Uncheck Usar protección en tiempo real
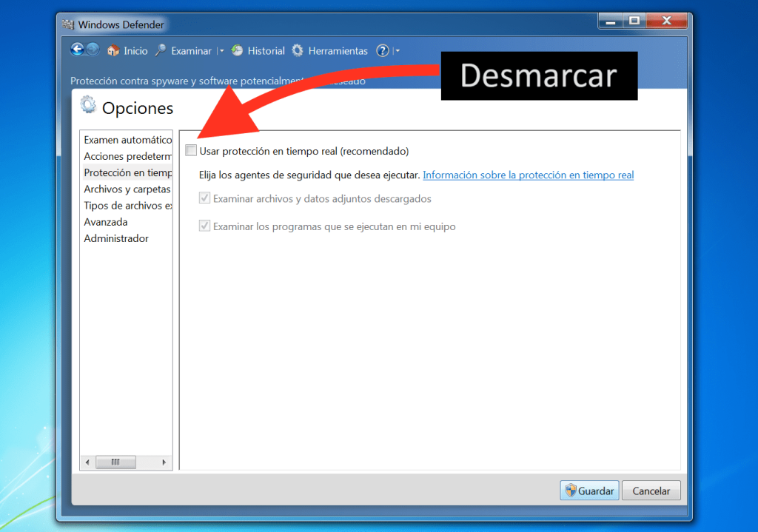The image size is (758, 532). (x=191, y=149)
